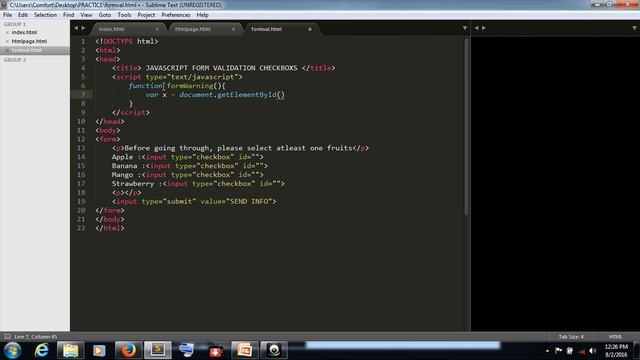Open the Goto menu
Viewport: 640px width, 360px height.
pyautogui.click(x=105, y=15)
